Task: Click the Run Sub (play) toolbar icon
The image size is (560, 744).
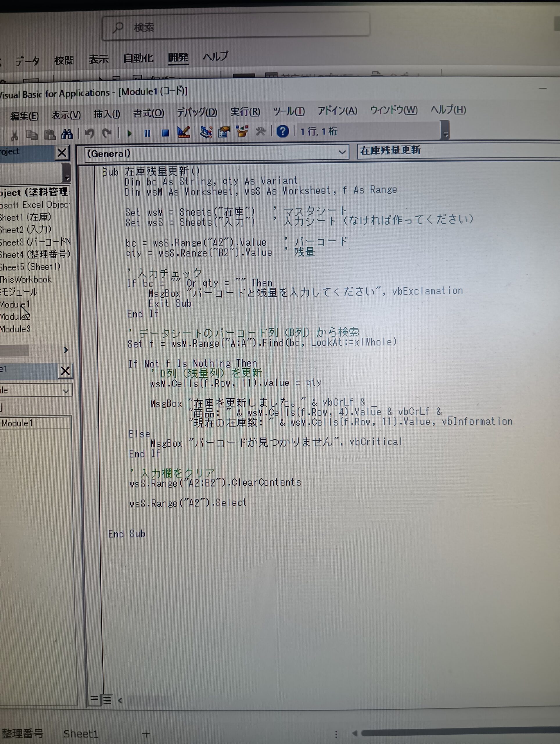Action: point(130,134)
